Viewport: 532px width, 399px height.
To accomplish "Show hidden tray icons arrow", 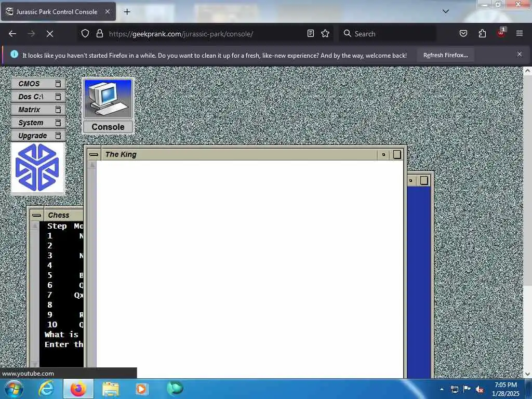I will tap(442, 389).
